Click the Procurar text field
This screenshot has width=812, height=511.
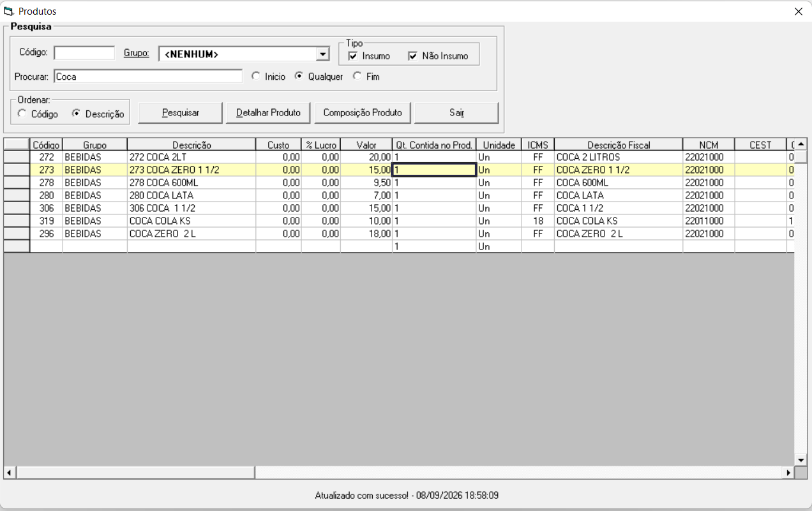(x=148, y=77)
